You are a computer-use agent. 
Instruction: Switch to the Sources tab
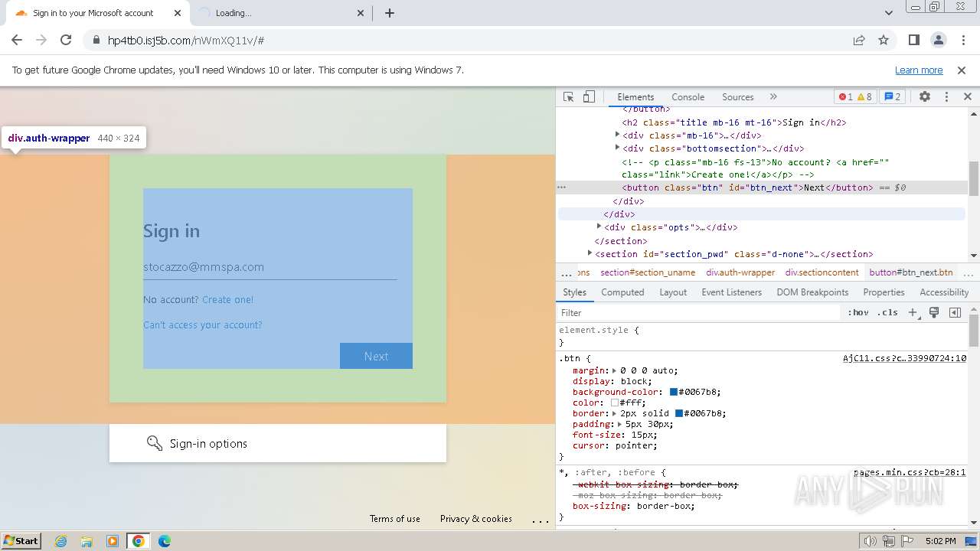click(738, 97)
